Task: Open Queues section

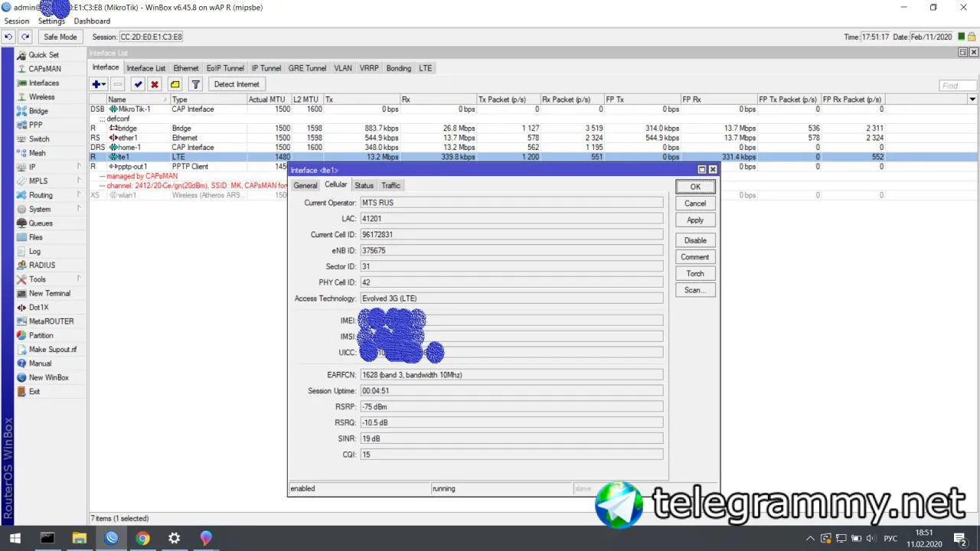Action: pos(41,223)
